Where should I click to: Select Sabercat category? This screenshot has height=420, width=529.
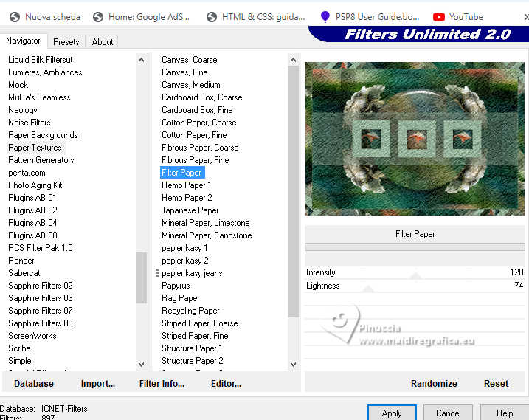(x=24, y=273)
